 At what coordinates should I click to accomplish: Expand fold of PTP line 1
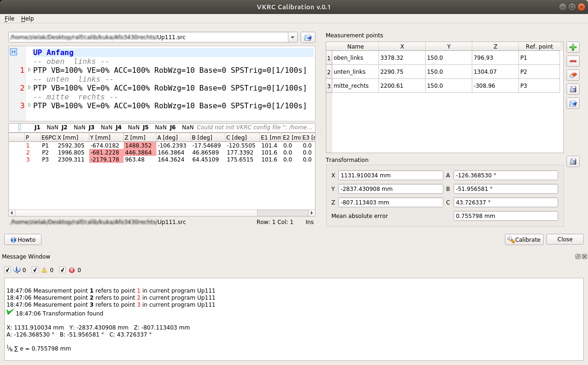(29, 70)
